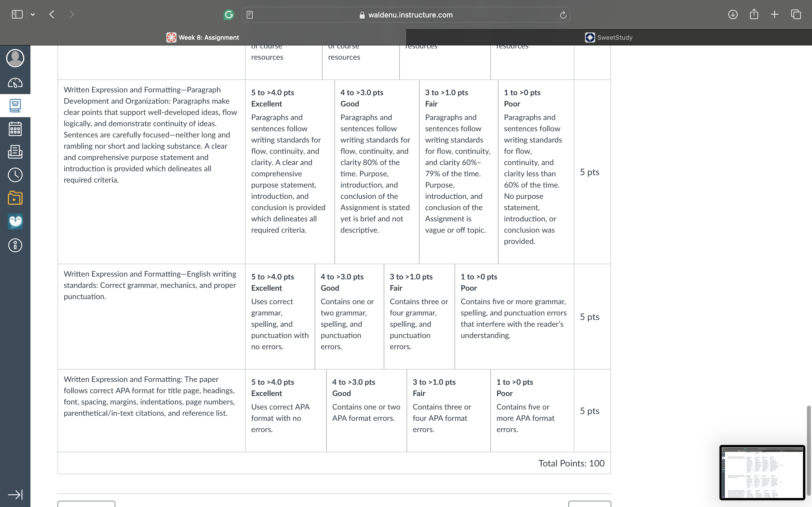Open the Courses icon in sidebar
812x507 pixels.
click(x=15, y=106)
